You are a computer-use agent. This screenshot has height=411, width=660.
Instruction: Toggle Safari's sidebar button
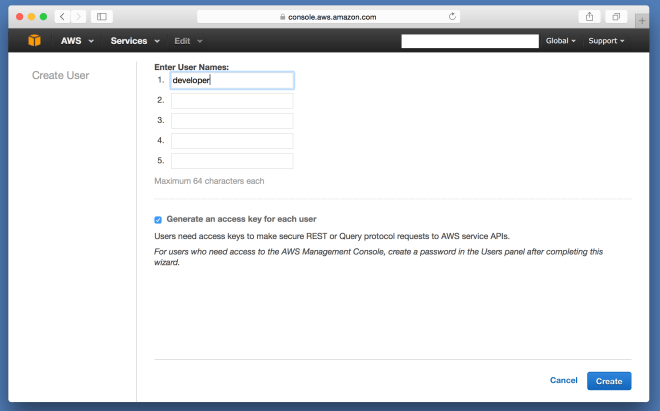tap(102, 17)
